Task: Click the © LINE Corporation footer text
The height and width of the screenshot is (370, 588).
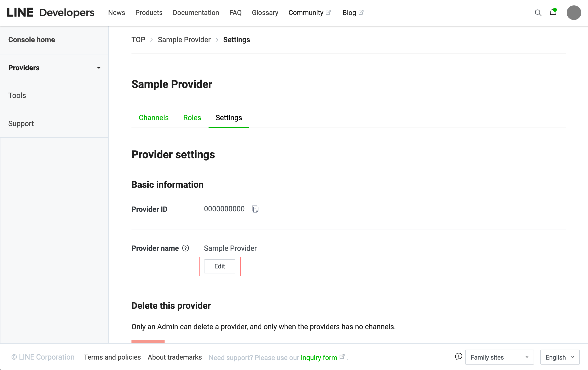Action: [43, 357]
